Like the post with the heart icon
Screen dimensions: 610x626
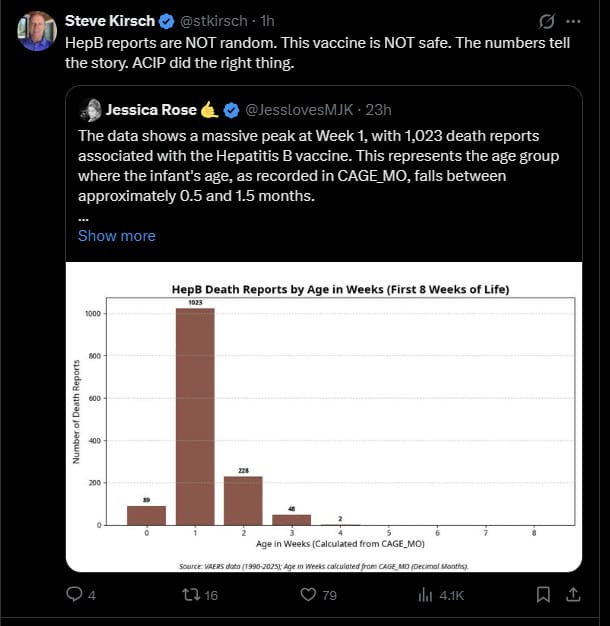[x=308, y=595]
